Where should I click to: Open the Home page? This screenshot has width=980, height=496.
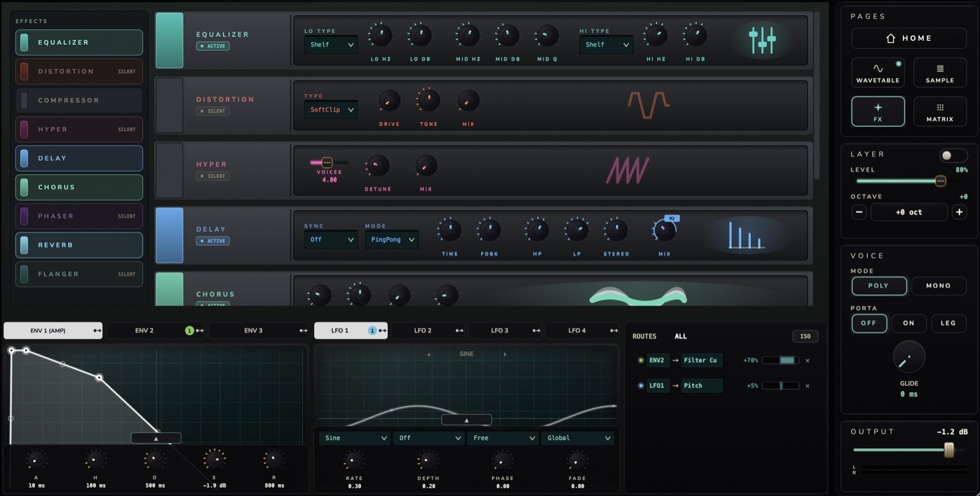(909, 38)
